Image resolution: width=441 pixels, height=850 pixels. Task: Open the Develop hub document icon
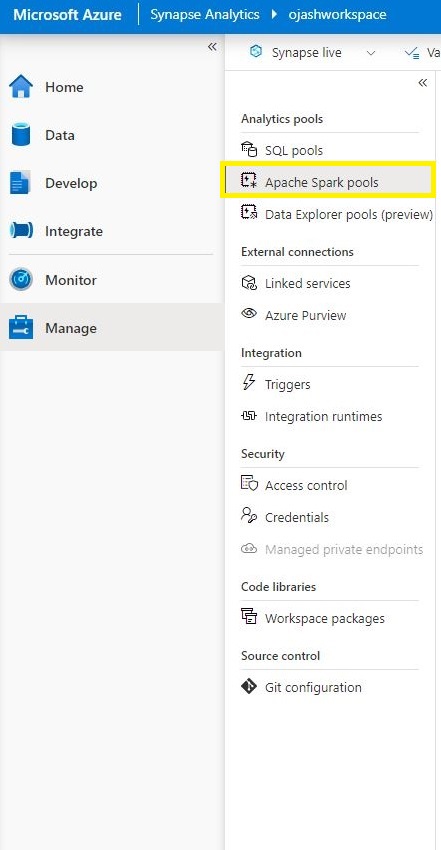pos(21,183)
